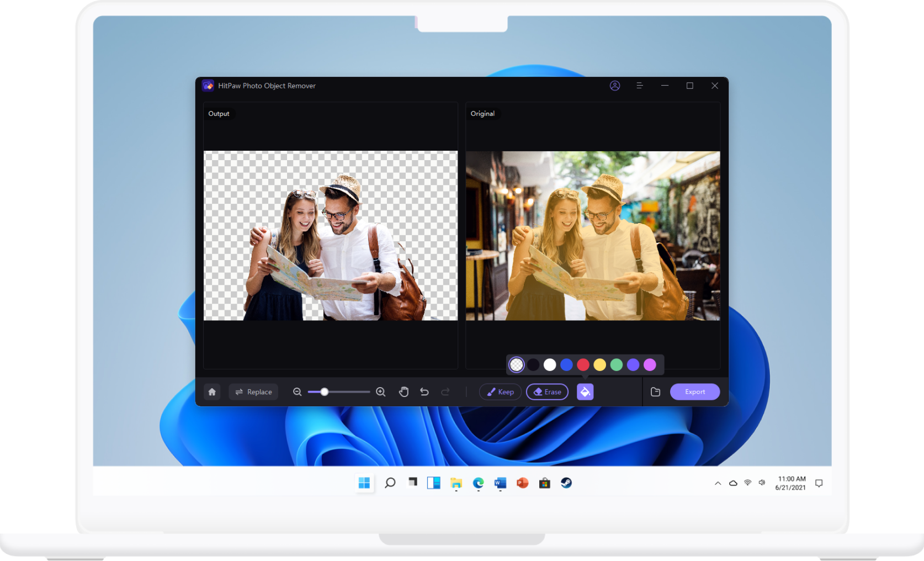Open the notification center icon
924x561 pixels.
click(819, 483)
